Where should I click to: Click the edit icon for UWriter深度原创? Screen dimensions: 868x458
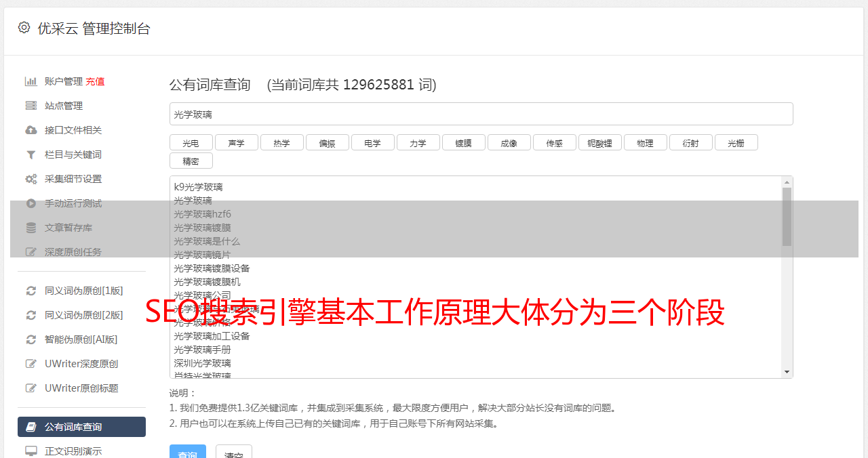[31, 364]
